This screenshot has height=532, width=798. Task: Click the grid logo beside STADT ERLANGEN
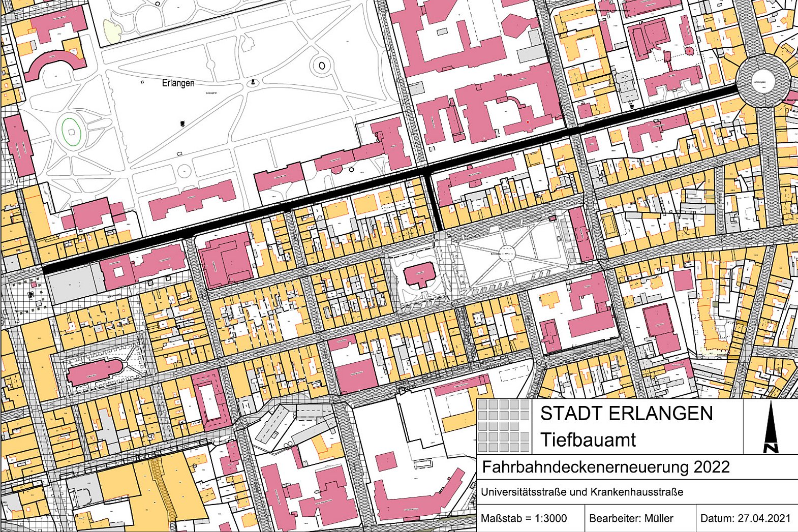504,426
